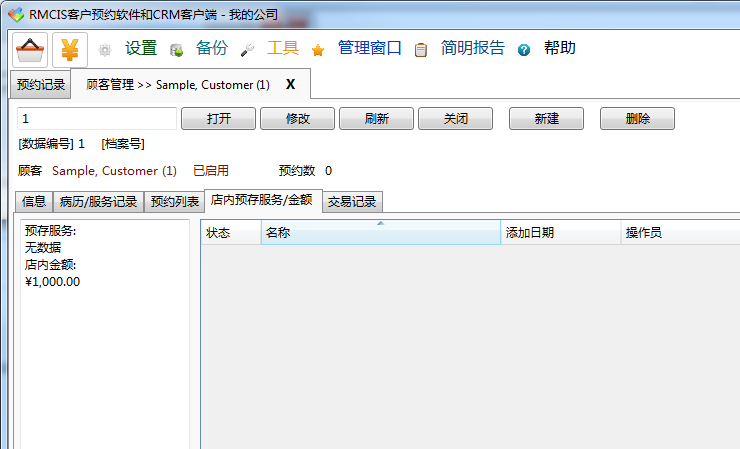
Task: Click the yellow Yen currency icon button
Action: point(70,50)
